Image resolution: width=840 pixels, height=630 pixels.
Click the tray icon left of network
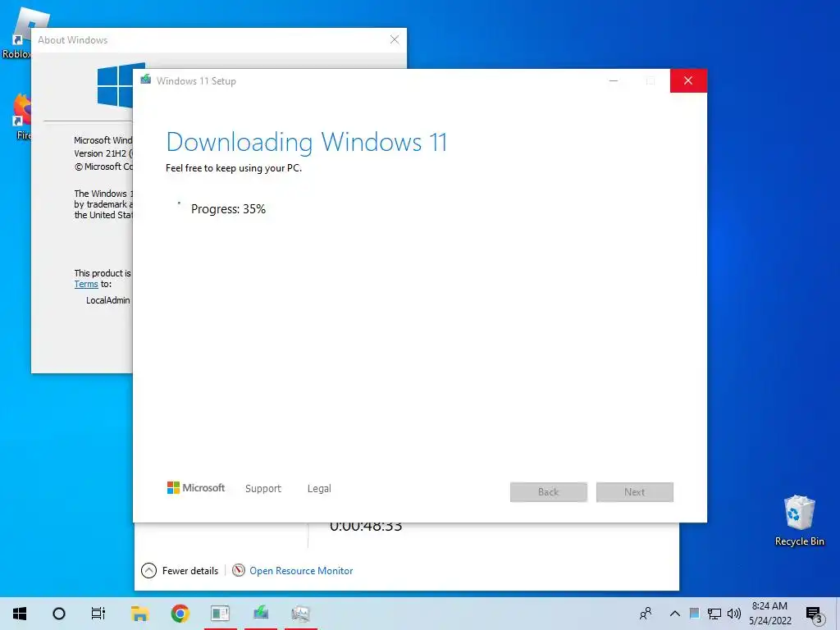(694, 614)
